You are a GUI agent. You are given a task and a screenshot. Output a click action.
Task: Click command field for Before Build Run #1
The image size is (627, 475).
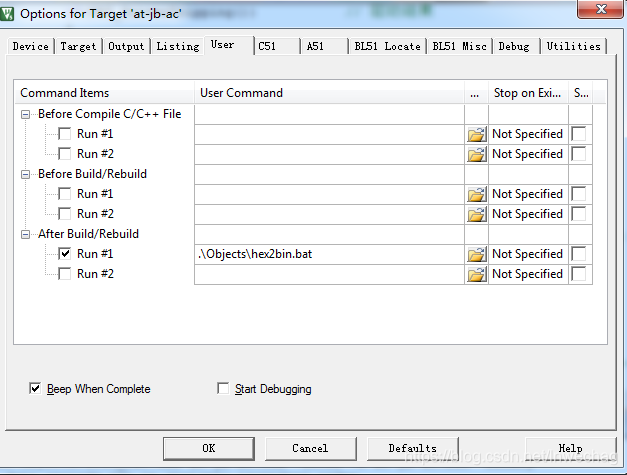pyautogui.click(x=329, y=194)
